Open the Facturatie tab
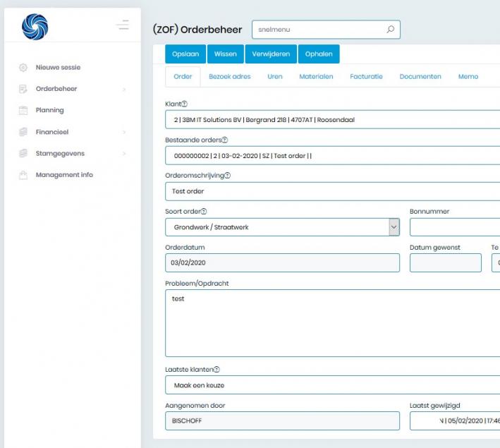This screenshot has width=500, height=448. (x=366, y=76)
